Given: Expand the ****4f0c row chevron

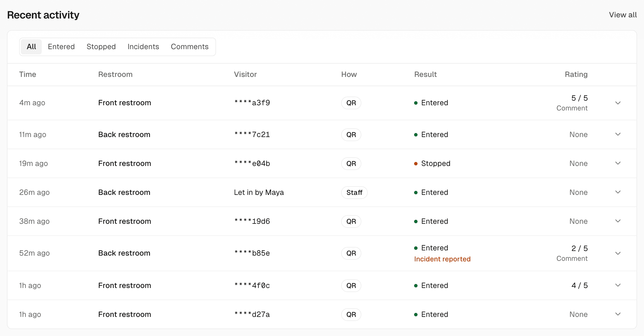Looking at the screenshot, I should click(618, 285).
